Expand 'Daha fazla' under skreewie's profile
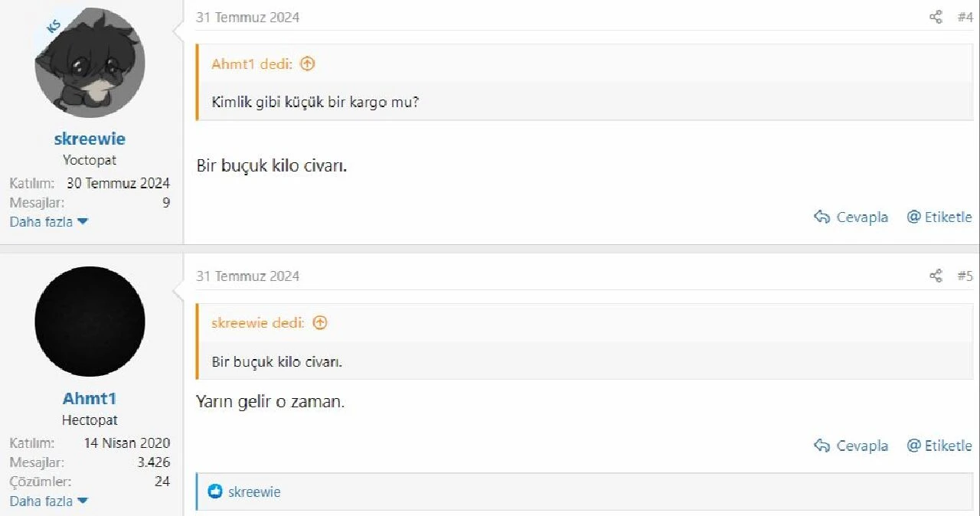980x516 pixels. coord(49,222)
